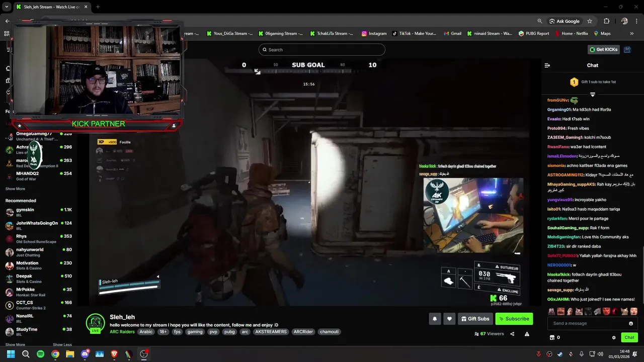Click the Gift Subs button
This screenshot has height=362, width=644.
pyautogui.click(x=475, y=319)
